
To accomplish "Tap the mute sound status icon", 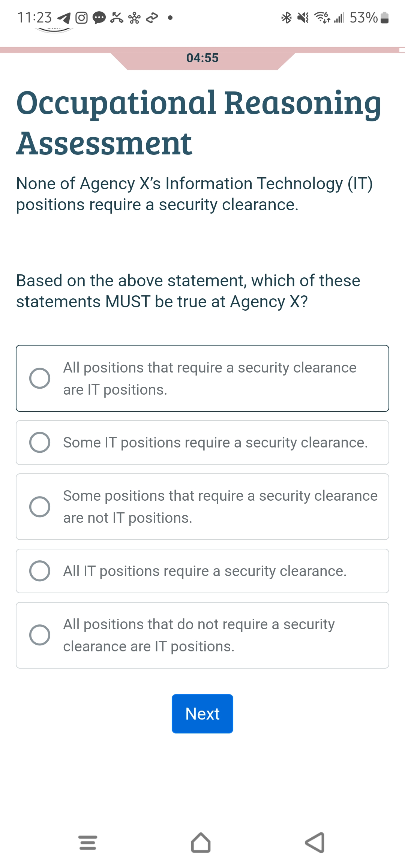I will pos(303,18).
